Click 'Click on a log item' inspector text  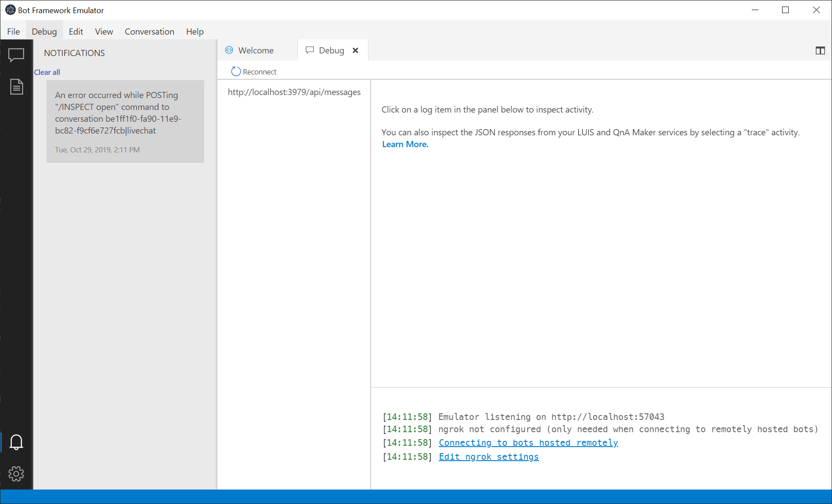pyautogui.click(x=487, y=109)
